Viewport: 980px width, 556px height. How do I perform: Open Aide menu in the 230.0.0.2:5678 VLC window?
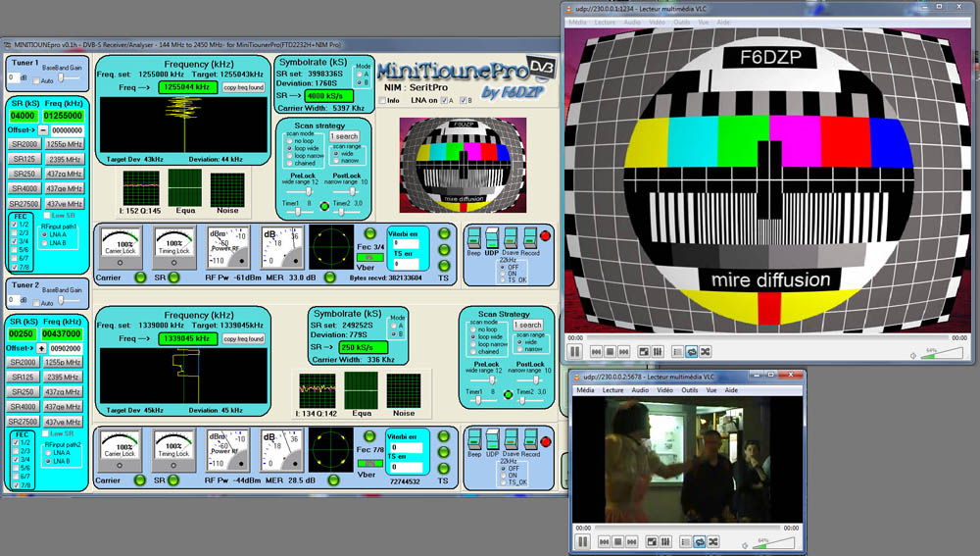731,389
